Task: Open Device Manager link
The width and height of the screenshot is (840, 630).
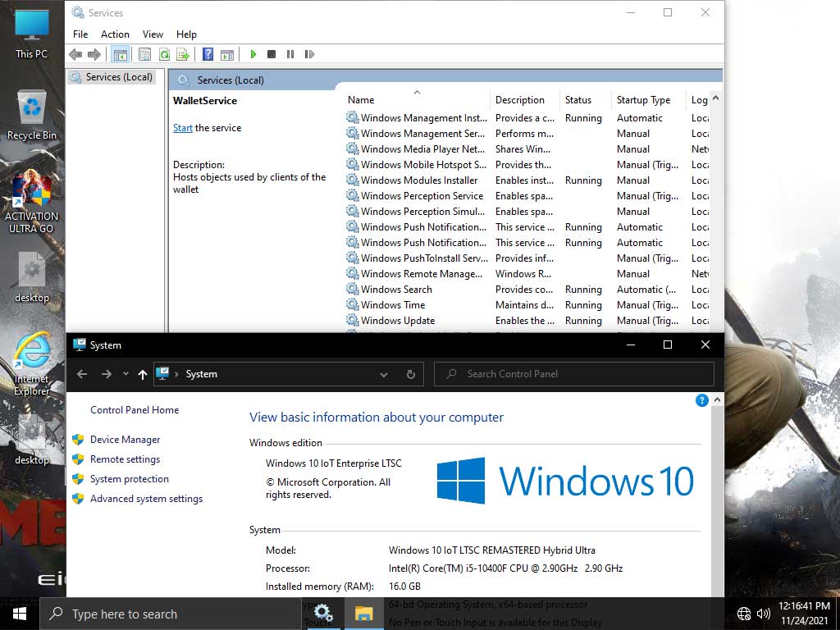Action: [x=125, y=440]
